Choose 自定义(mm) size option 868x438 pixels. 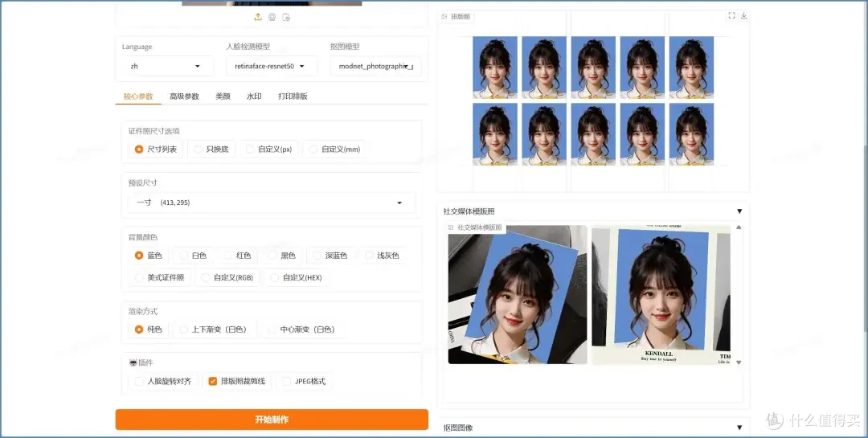[334, 149]
